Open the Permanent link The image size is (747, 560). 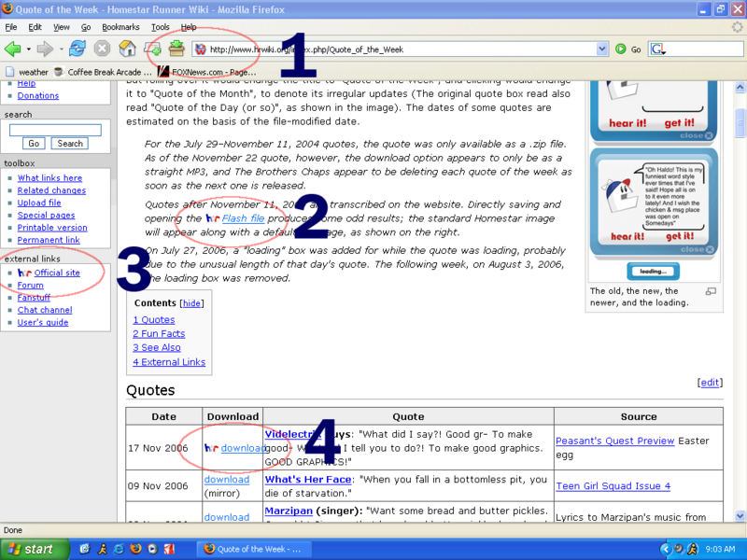click(x=49, y=240)
